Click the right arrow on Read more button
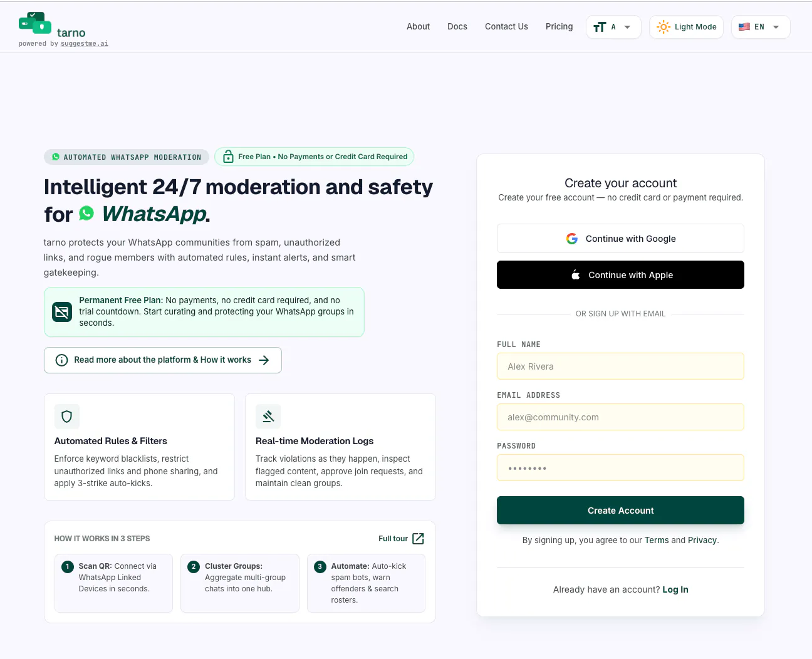Image resolution: width=812 pixels, height=659 pixels. (264, 360)
